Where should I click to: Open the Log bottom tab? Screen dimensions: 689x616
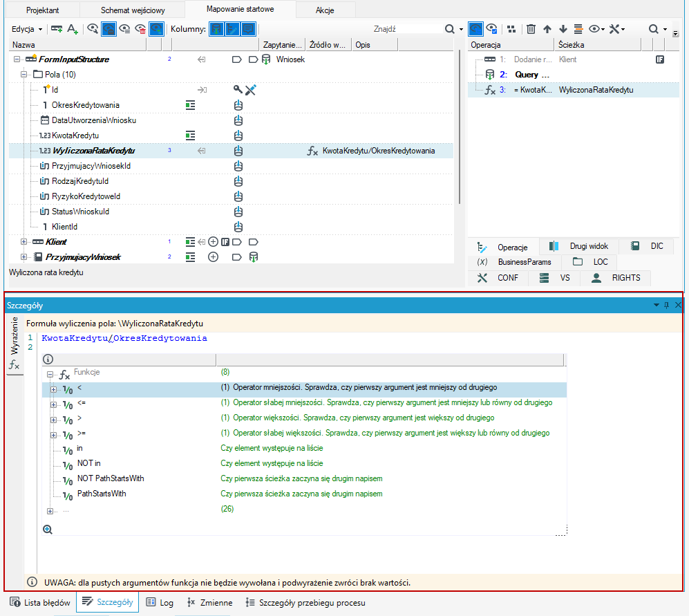160,602
